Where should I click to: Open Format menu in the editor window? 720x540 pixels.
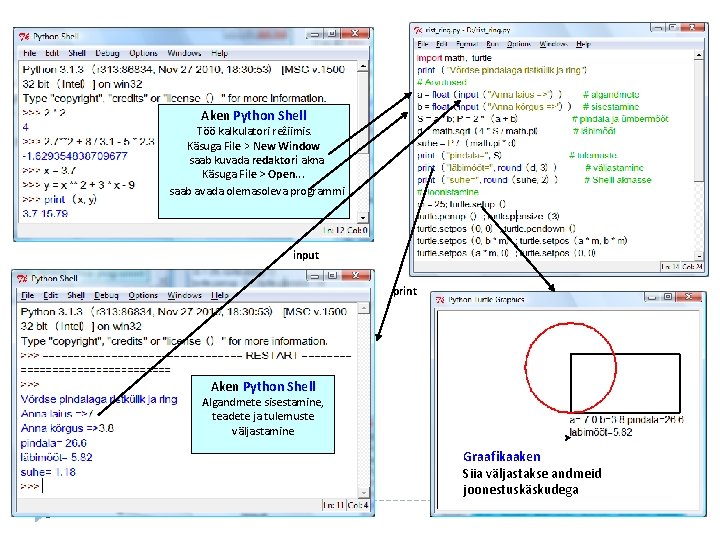coord(467,44)
